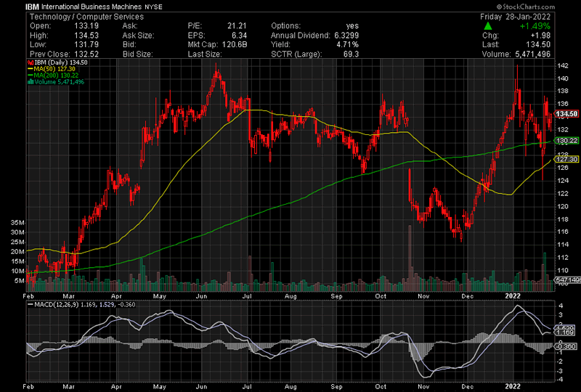Click the SCTR (Large) value 69.3
This screenshot has width=581, height=392.
point(351,54)
